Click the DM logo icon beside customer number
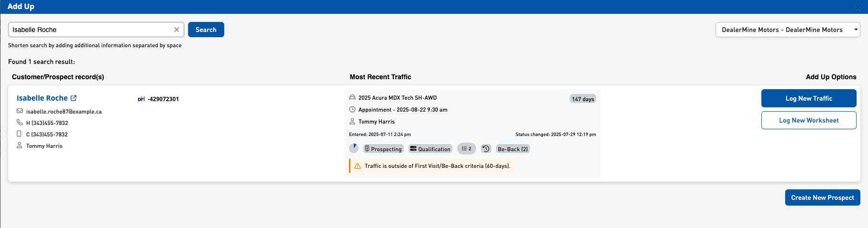 pyautogui.click(x=141, y=99)
